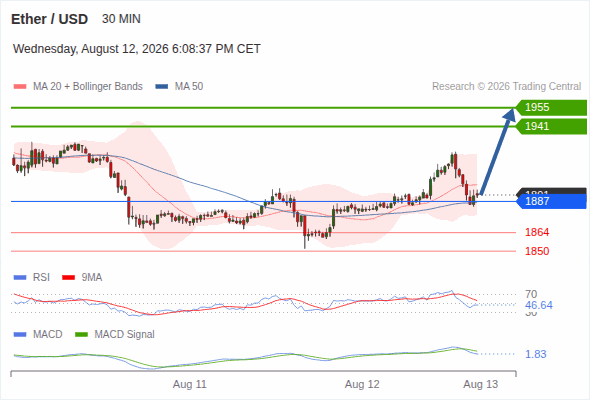Click the 9MA red legend marker
590x400 pixels.
click(x=68, y=278)
